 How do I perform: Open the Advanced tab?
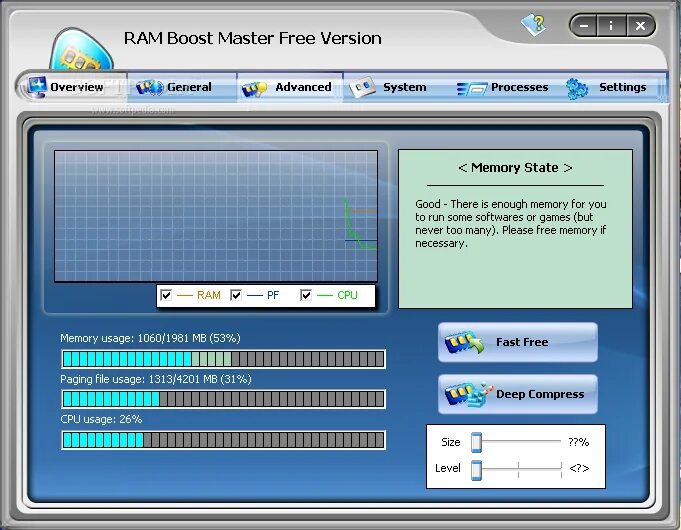click(x=290, y=87)
